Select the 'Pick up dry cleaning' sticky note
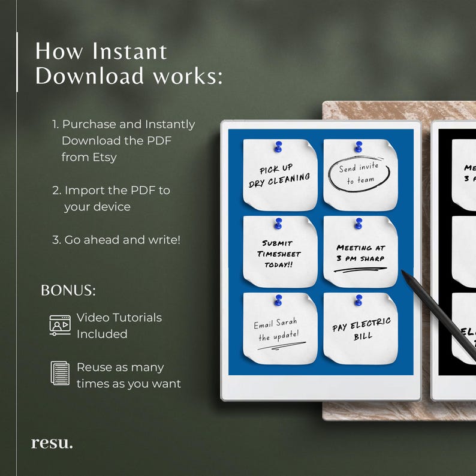476x476 pixels. click(x=280, y=175)
